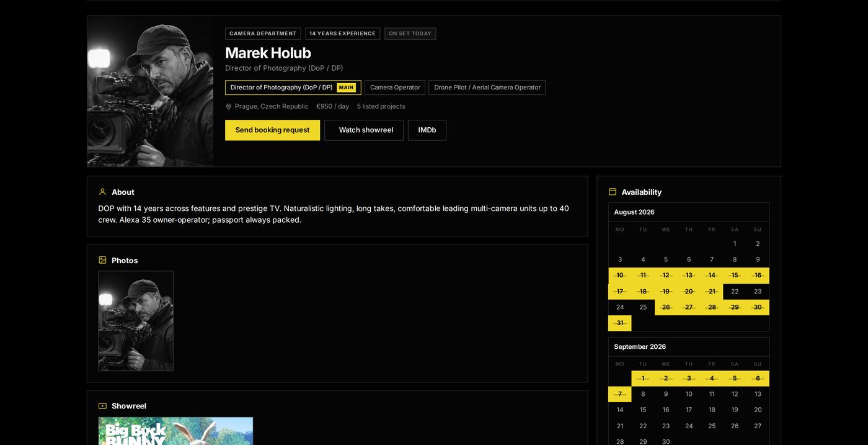The image size is (868, 445).
Task: Click the €950 / day rate text
Action: coord(332,107)
